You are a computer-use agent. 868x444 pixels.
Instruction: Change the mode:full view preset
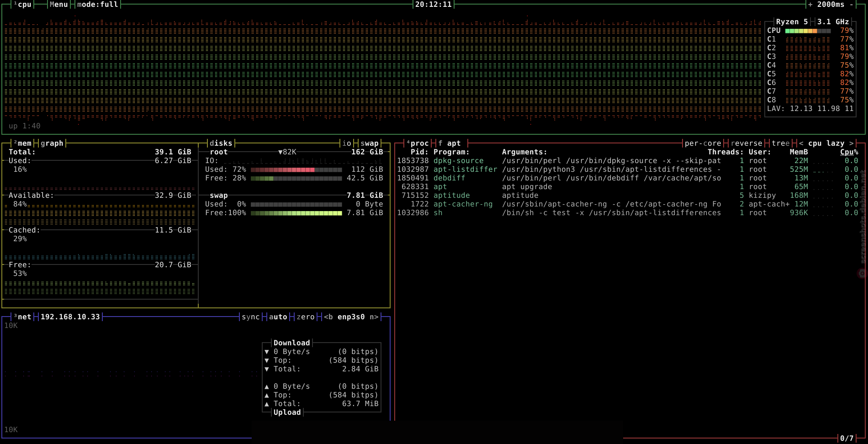[97, 5]
